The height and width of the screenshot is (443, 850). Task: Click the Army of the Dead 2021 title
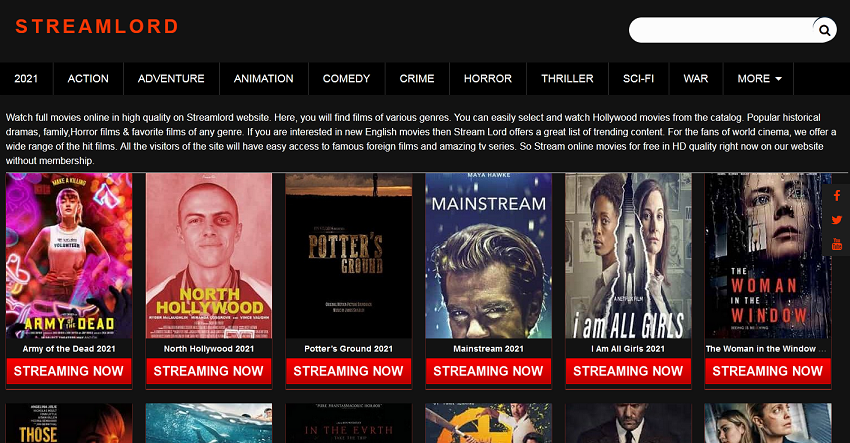[x=69, y=349]
